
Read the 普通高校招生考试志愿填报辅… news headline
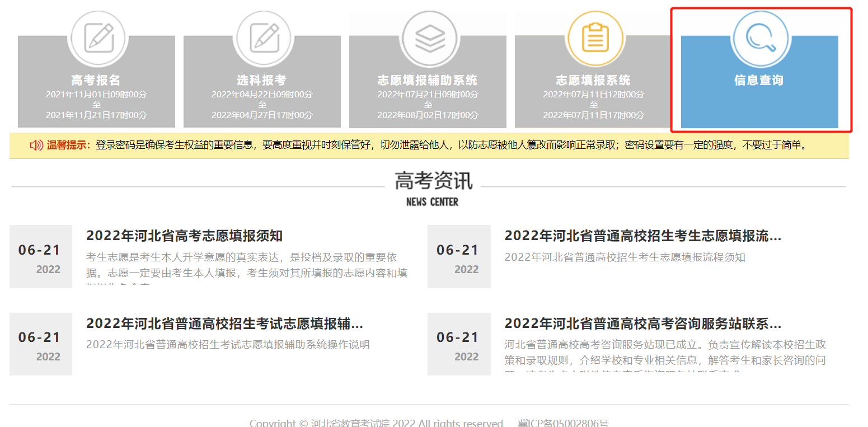[x=224, y=323]
